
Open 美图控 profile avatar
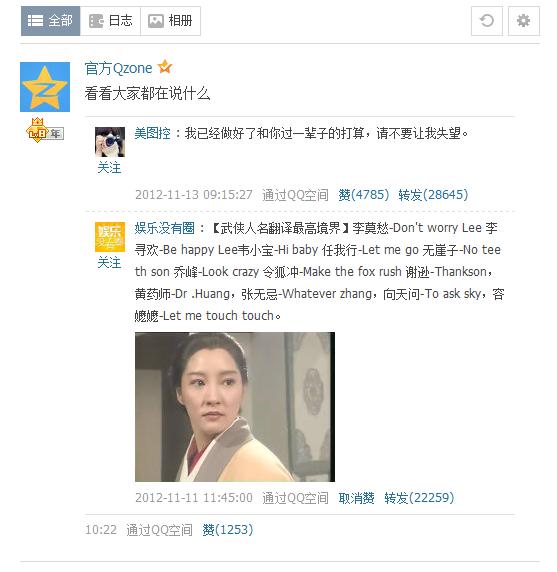click(110, 142)
